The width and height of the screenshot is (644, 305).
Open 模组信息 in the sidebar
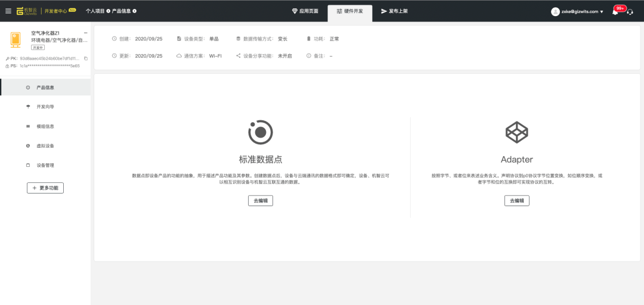click(x=45, y=126)
